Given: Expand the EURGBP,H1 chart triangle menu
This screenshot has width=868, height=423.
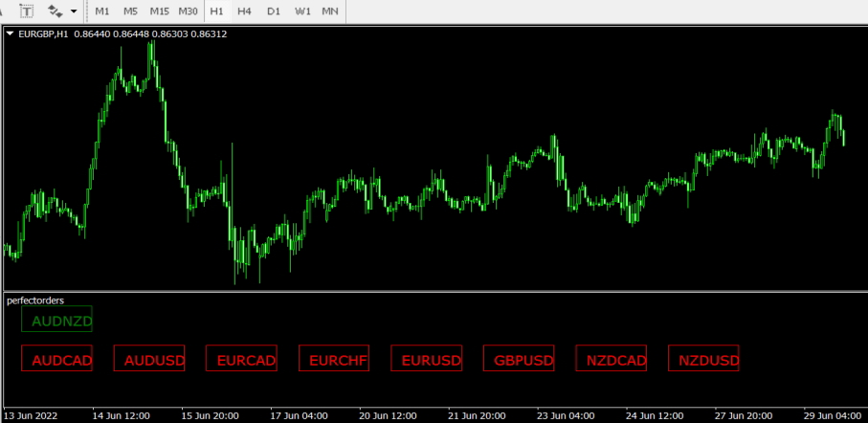Looking at the screenshot, I should [10, 33].
